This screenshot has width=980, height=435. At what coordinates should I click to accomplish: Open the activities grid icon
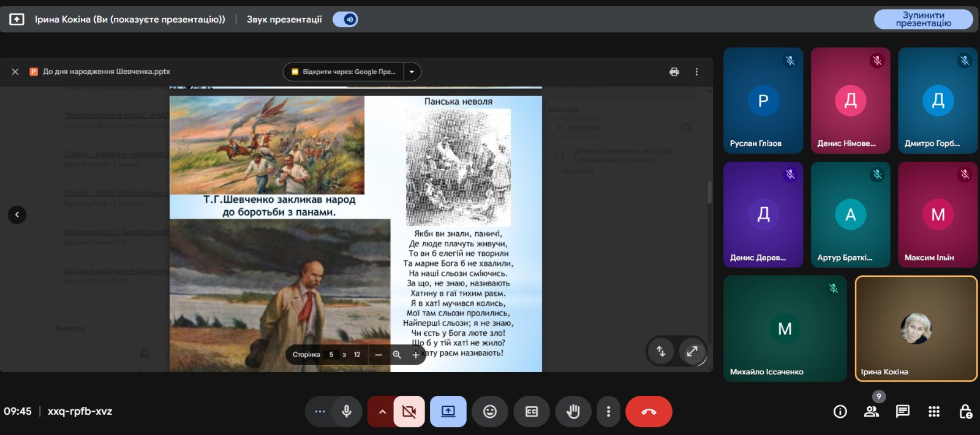[933, 412]
